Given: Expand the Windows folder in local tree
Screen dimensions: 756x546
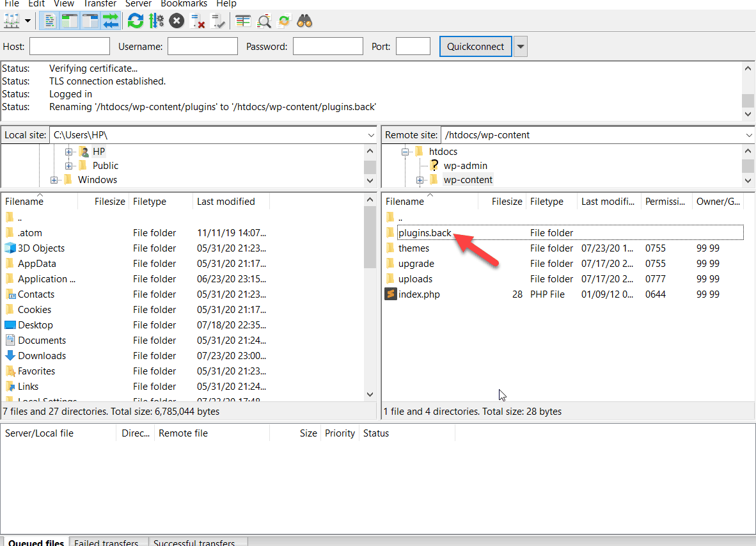Looking at the screenshot, I should pos(54,180).
